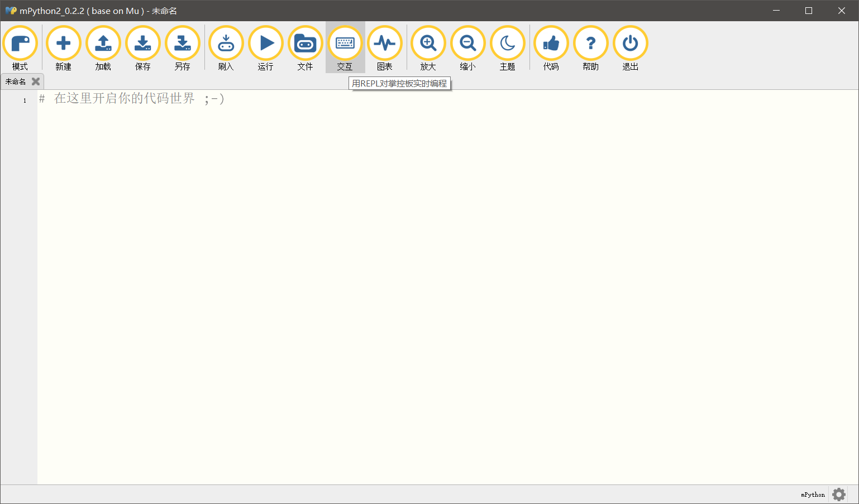Zoom in with 放大
859x504 pixels.
[x=428, y=48]
